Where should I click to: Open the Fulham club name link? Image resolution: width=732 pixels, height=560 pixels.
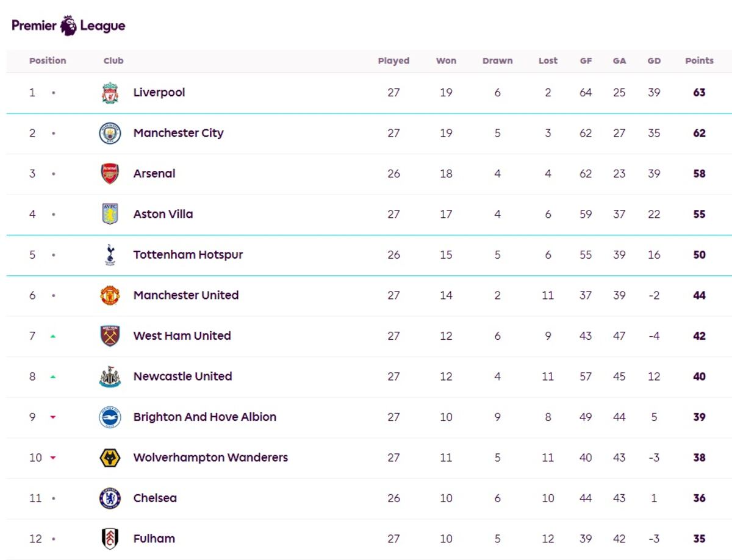tap(154, 539)
